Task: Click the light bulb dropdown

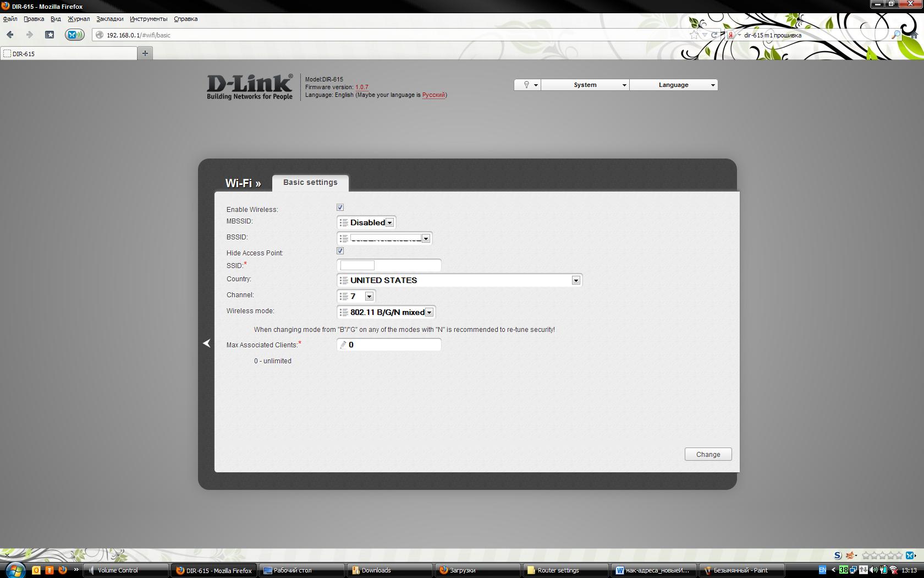Action: pyautogui.click(x=527, y=85)
